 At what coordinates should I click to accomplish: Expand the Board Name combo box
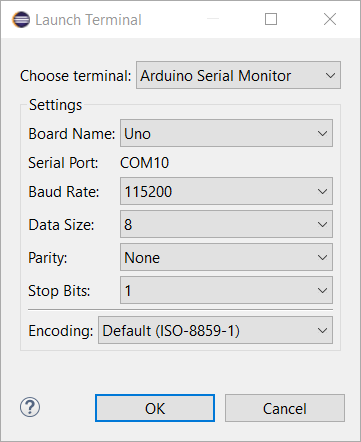[x=226, y=133]
